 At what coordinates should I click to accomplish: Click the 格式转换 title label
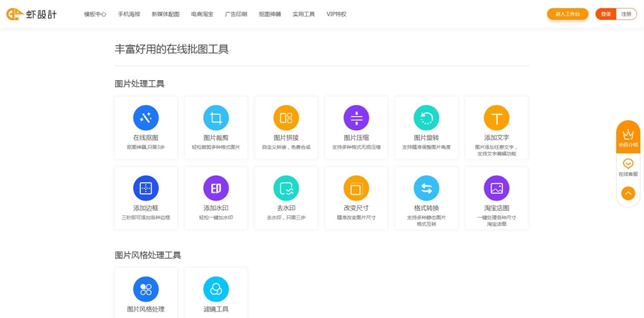[x=426, y=209]
